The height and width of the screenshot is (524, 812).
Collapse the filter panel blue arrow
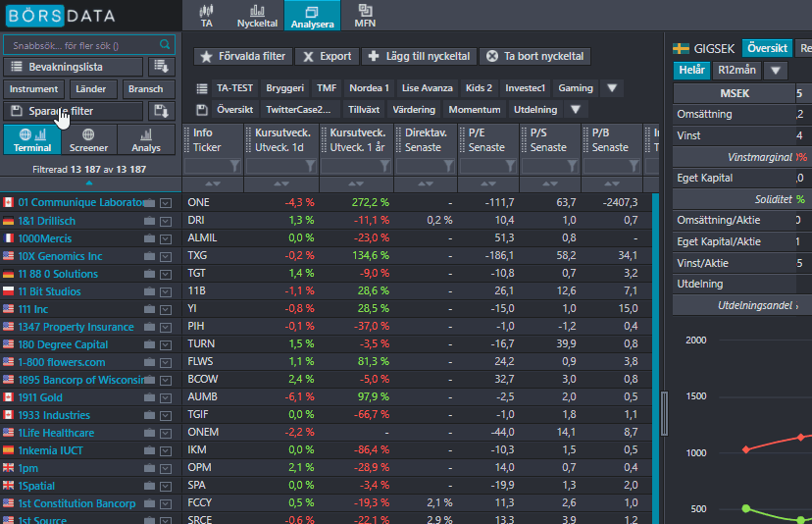click(89, 183)
